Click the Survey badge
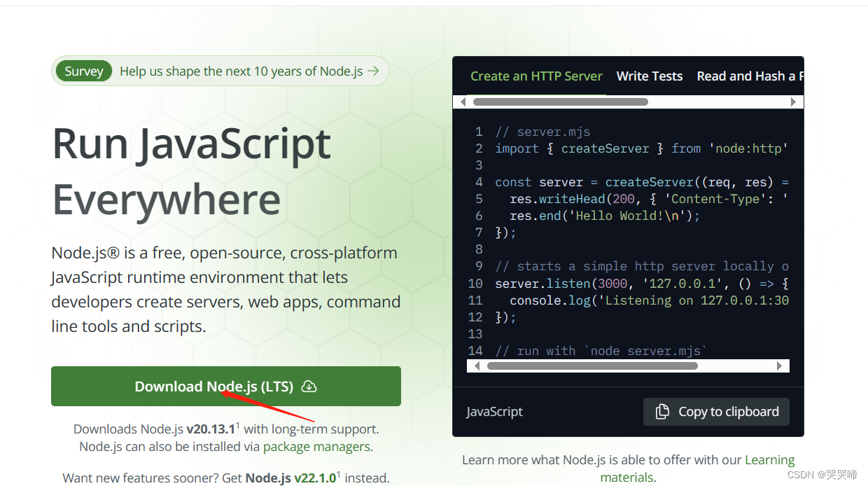This screenshot has height=486, width=868. (x=84, y=71)
